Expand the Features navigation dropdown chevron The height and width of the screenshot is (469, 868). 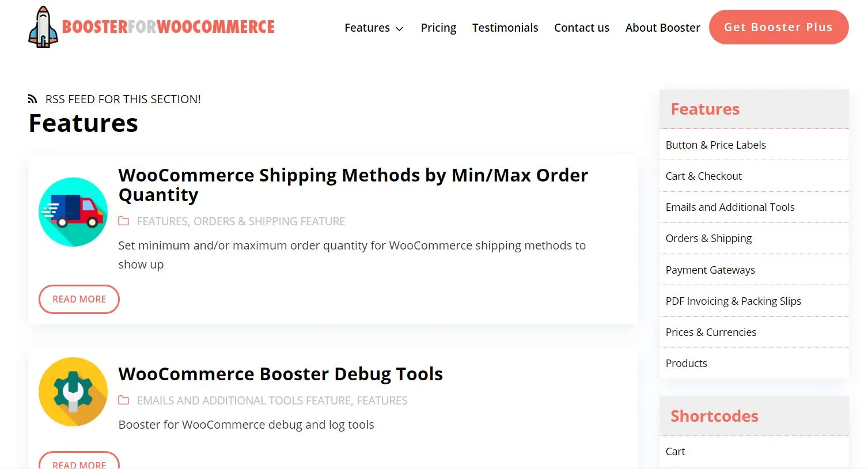tap(399, 28)
